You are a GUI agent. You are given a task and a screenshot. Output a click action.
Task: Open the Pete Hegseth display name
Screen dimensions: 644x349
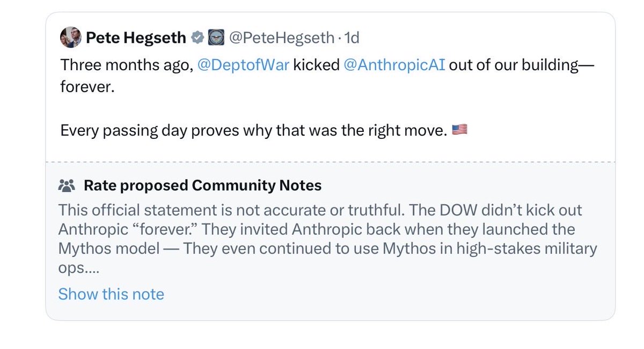tap(136, 38)
